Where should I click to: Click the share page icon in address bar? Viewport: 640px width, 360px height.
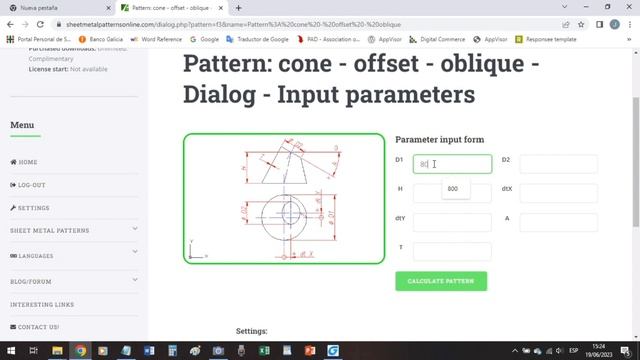tap(566, 24)
